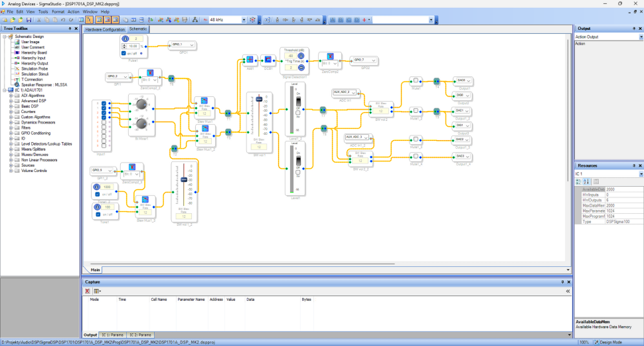Click the Signal Detection1 minus icon
644x346 pixels.
[301, 68]
